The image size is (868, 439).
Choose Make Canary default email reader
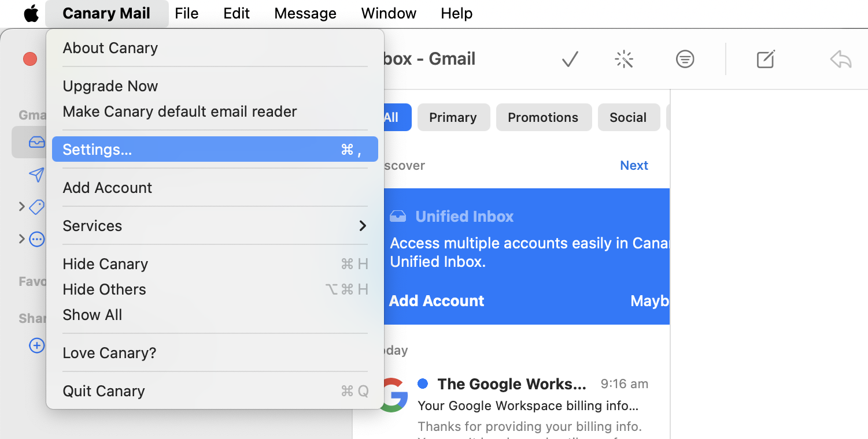pyautogui.click(x=215, y=111)
